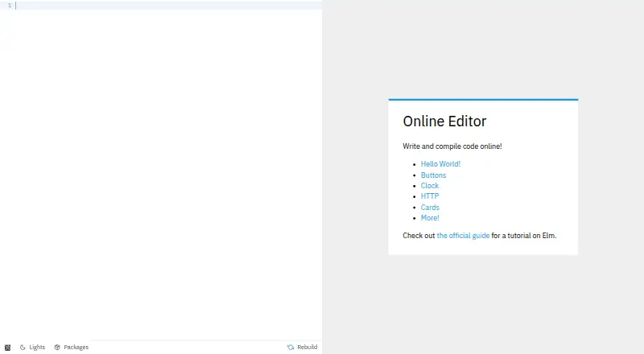644x354 pixels.
Task: Rebuild the code with the Rebuild button
Action: (x=303, y=347)
